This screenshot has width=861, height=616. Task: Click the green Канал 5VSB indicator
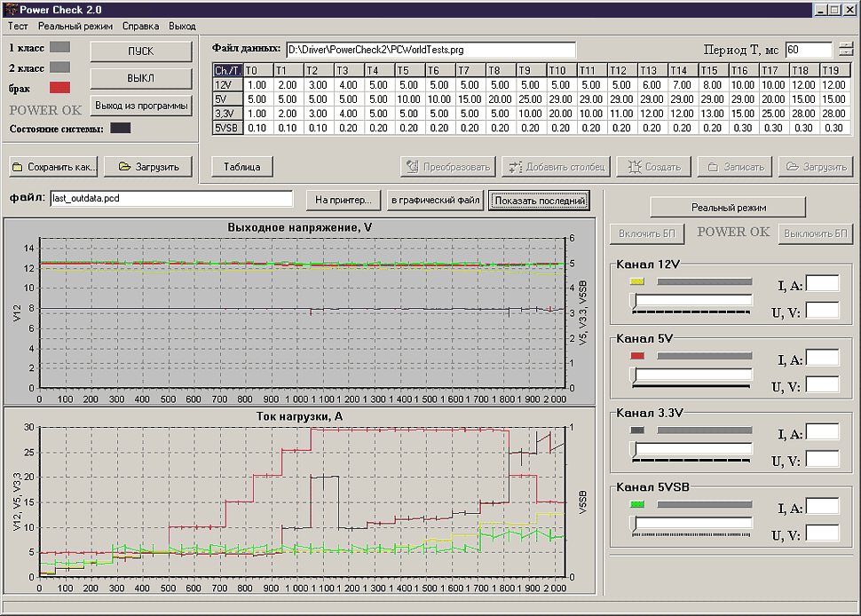(636, 505)
